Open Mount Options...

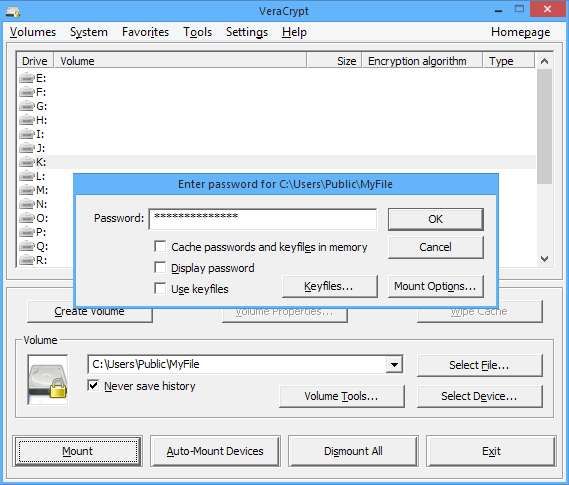[x=435, y=286]
